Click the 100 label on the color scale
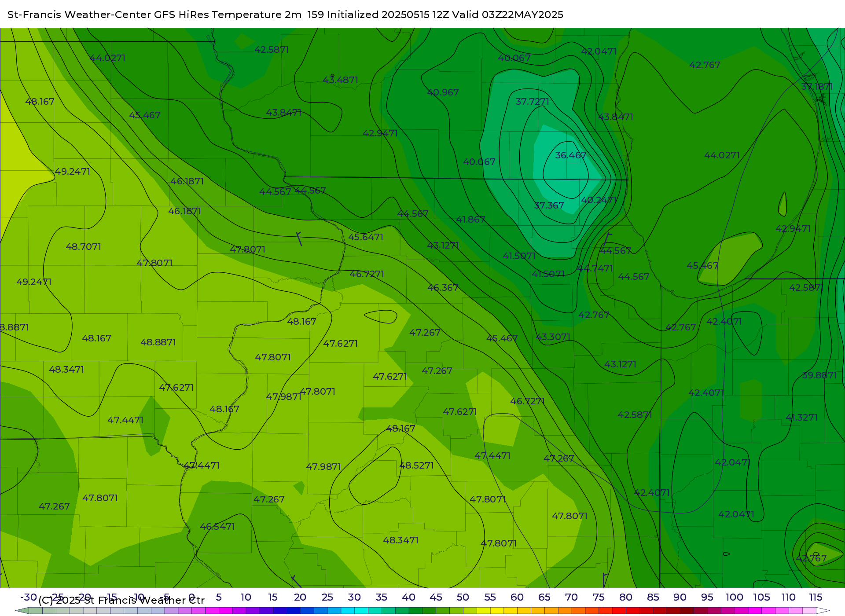Image resolution: width=845 pixels, height=616 pixels. (734, 598)
